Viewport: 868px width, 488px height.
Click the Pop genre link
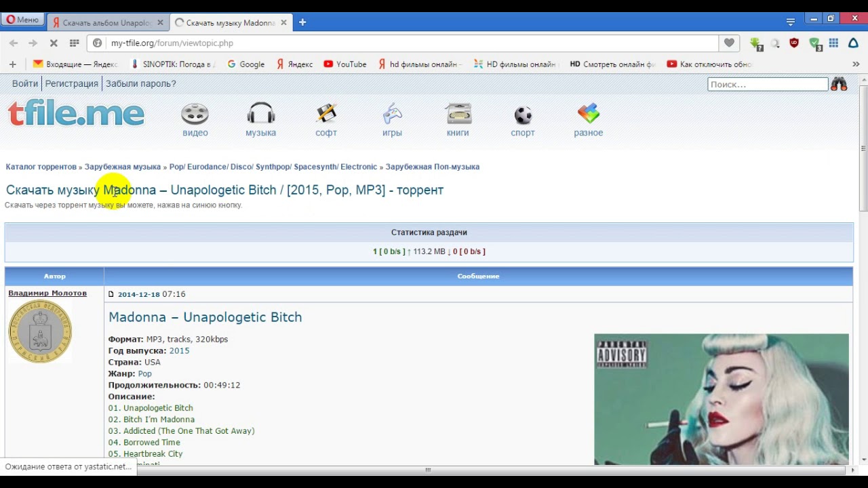point(144,373)
